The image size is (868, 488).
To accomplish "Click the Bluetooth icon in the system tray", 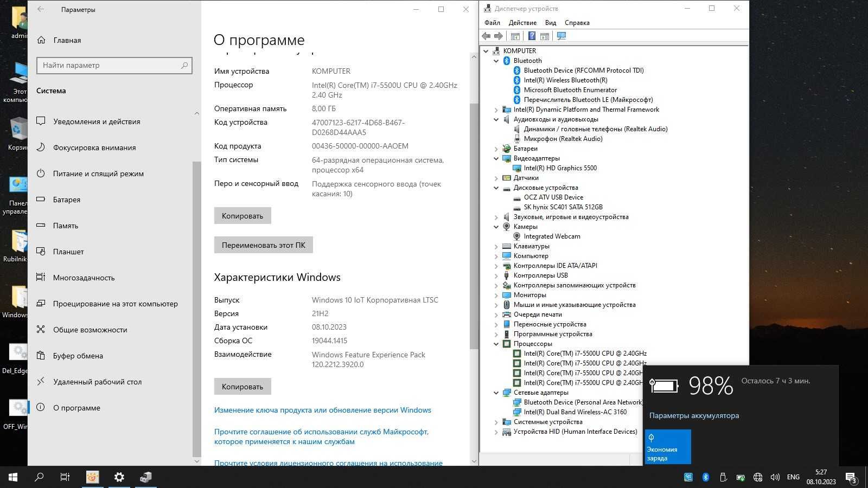I will click(706, 477).
